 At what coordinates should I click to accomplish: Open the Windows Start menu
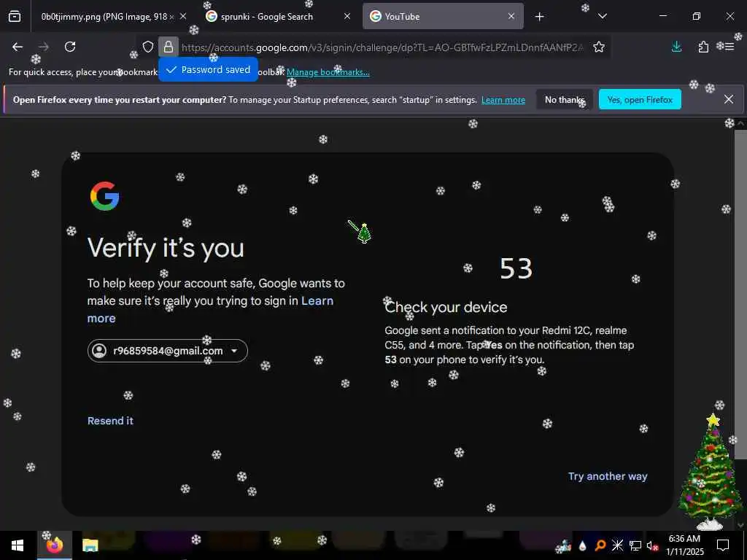click(x=18, y=545)
